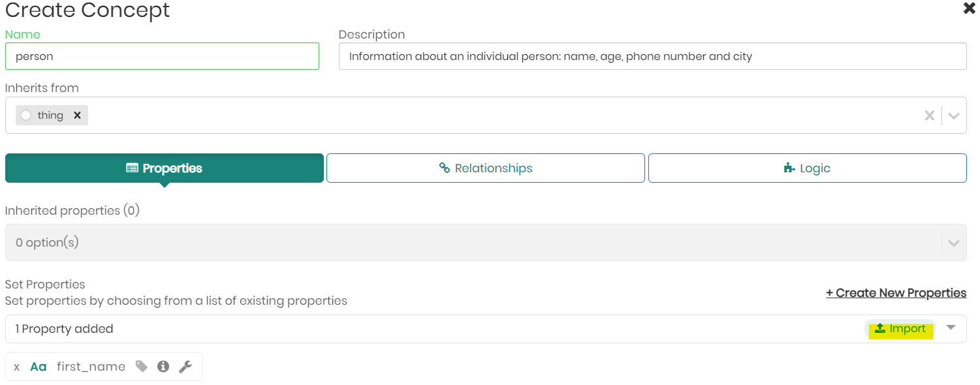Remove the thing tag from Inherits from

click(x=77, y=115)
